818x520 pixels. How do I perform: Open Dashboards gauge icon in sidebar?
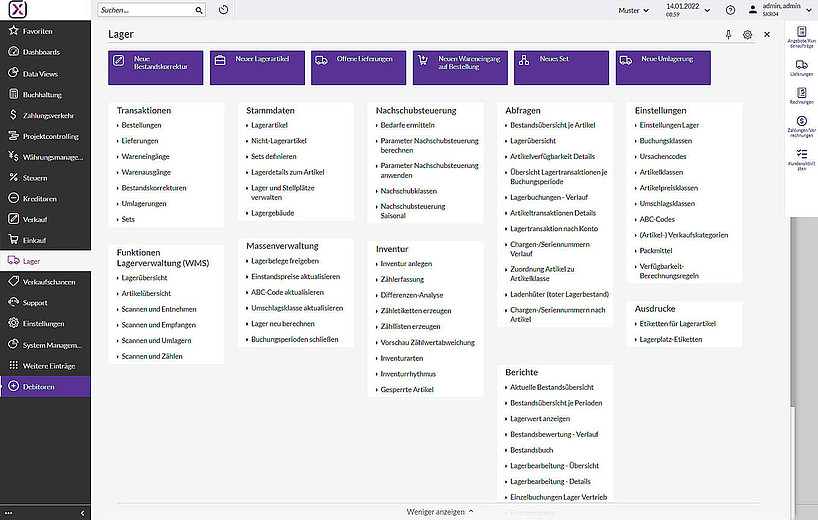pos(14,52)
